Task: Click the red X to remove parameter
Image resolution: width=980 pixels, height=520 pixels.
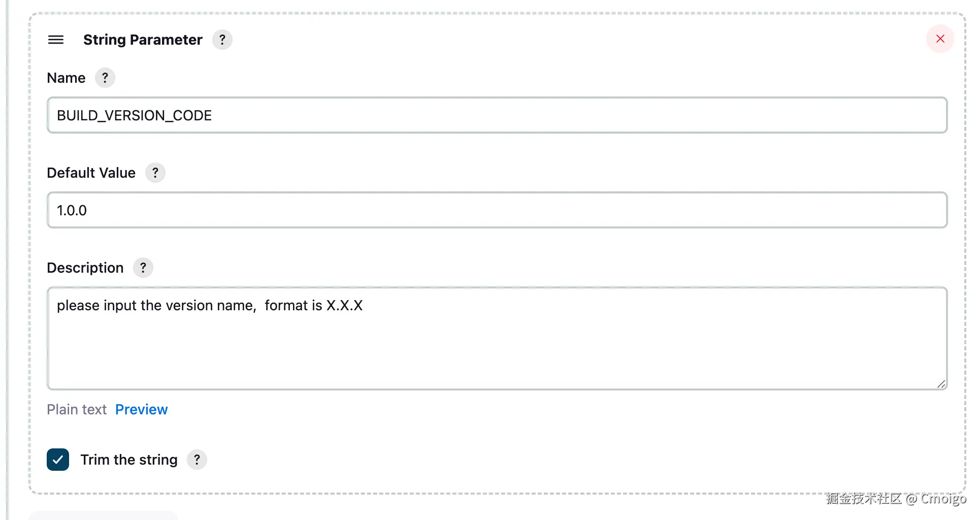Action: [x=940, y=39]
